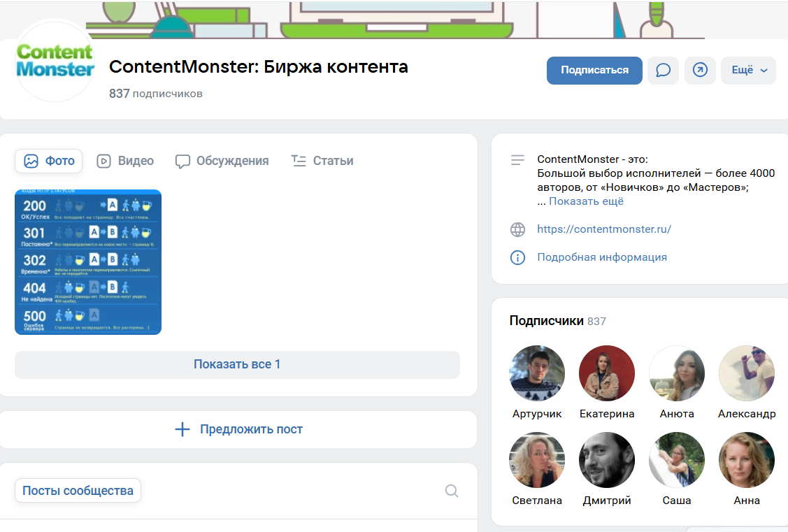Expand the Ещё dropdown menu
The height and width of the screenshot is (532, 788).
(x=748, y=71)
